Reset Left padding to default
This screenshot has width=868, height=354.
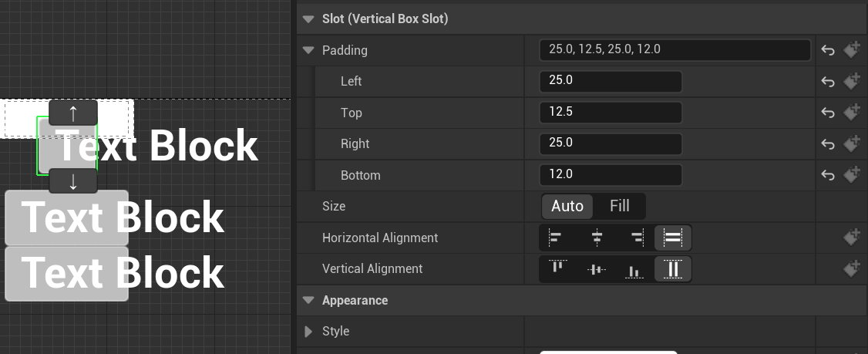[x=828, y=82]
